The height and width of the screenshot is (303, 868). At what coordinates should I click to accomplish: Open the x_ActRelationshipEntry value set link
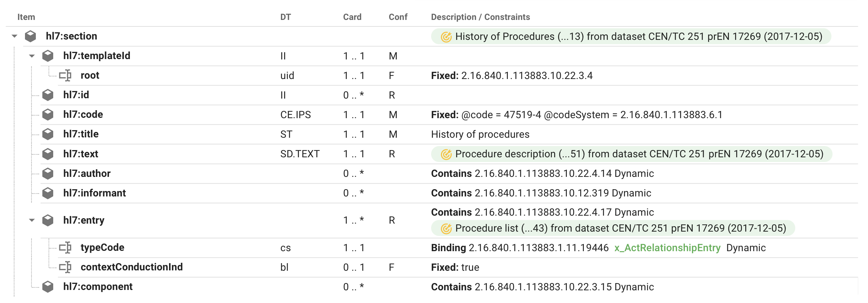click(x=667, y=248)
